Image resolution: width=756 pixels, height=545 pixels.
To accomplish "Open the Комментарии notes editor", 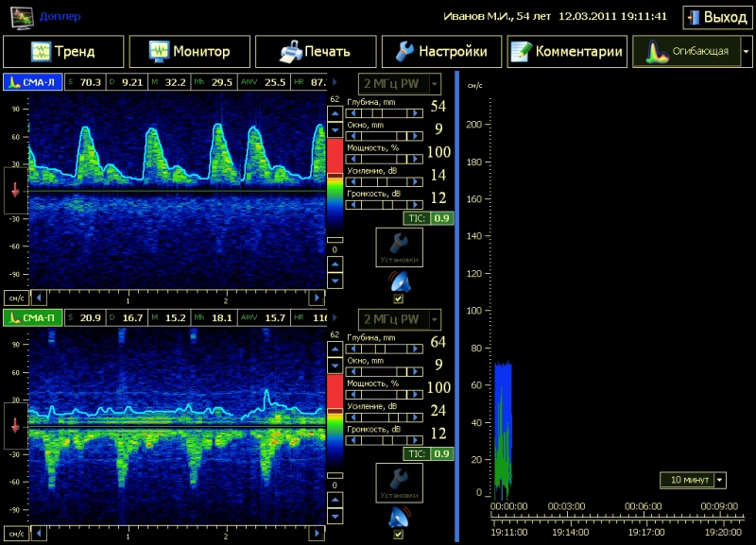I will [567, 52].
